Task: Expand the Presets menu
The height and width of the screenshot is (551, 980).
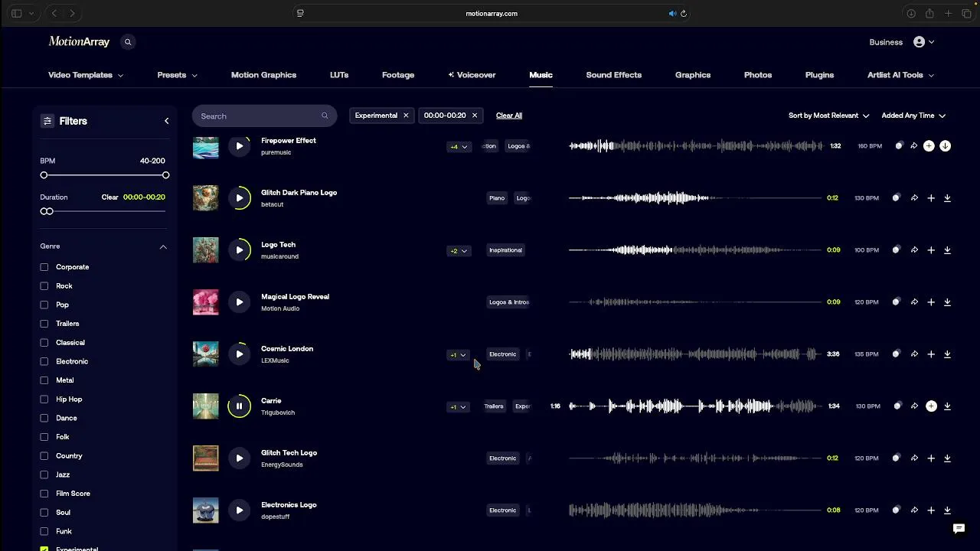Action: [x=177, y=75]
